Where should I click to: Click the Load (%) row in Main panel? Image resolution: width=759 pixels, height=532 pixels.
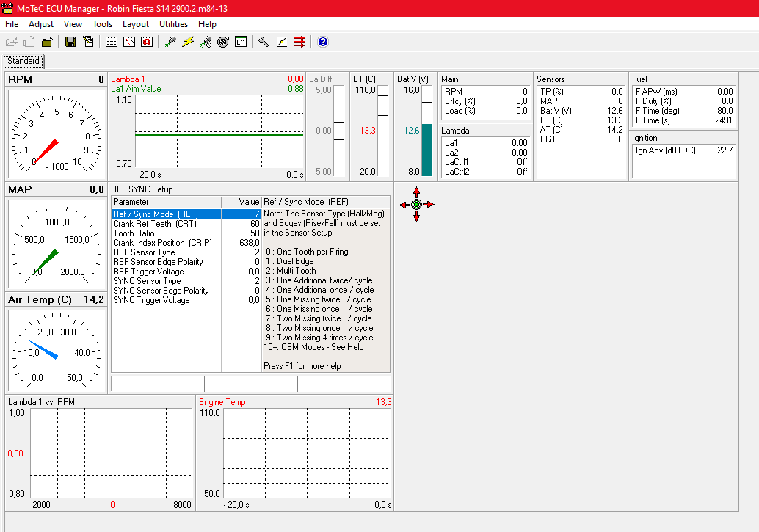click(486, 111)
